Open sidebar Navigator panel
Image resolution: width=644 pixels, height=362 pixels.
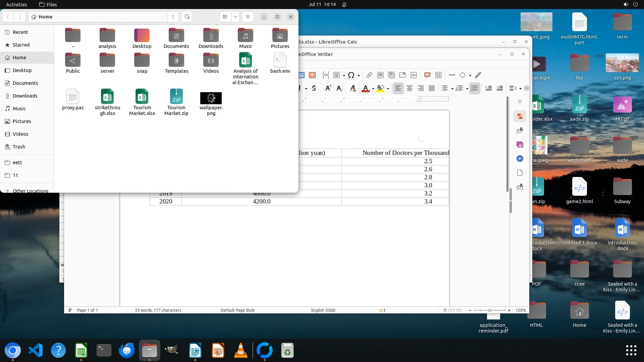(520, 159)
